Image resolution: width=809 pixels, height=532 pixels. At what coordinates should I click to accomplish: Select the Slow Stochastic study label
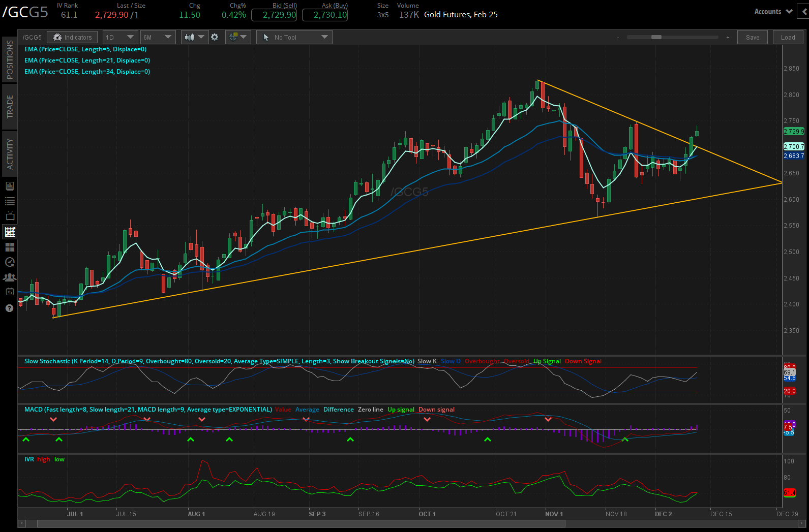point(219,361)
